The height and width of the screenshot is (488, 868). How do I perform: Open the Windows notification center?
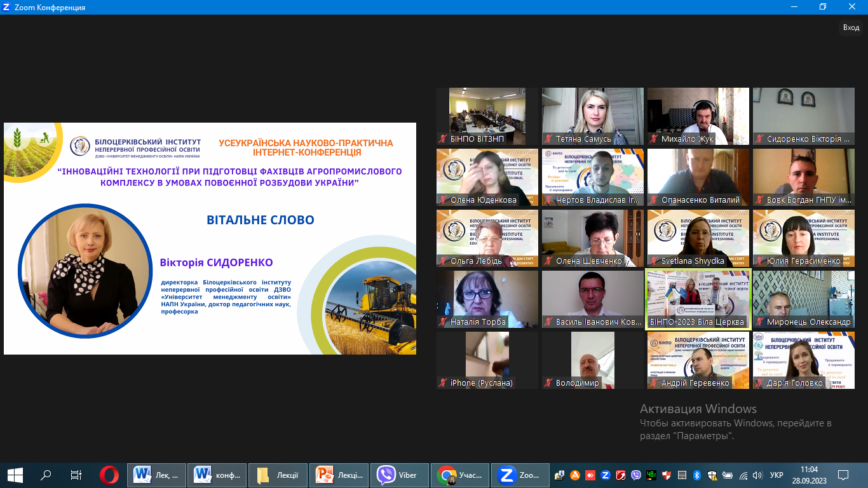click(x=843, y=475)
